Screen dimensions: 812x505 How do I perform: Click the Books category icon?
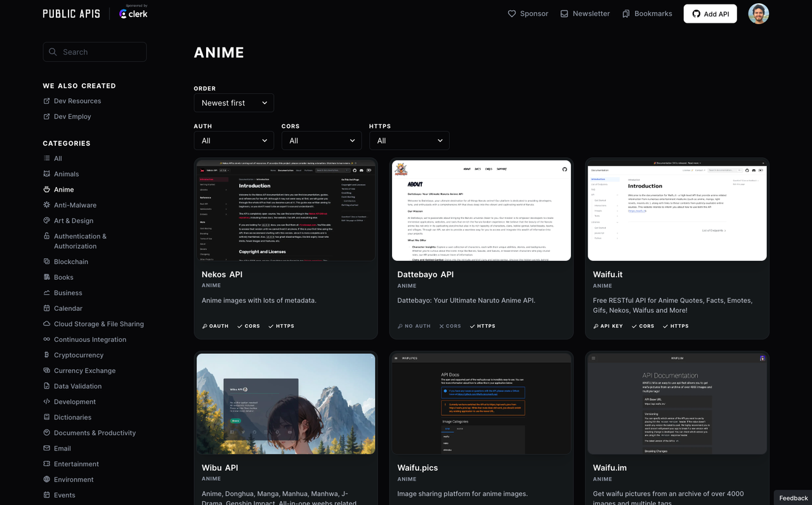click(46, 277)
